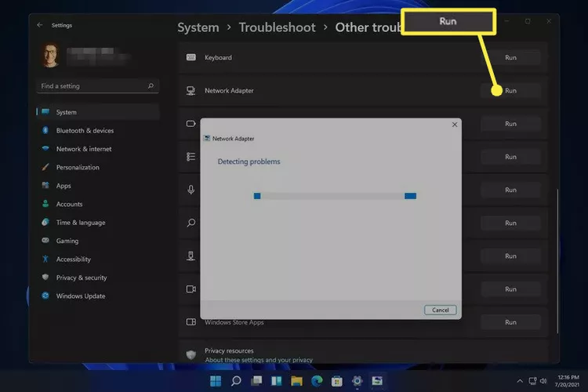Click the Windows Update sync icon
Image resolution: width=588 pixels, height=392 pixels.
pyautogui.click(x=45, y=296)
